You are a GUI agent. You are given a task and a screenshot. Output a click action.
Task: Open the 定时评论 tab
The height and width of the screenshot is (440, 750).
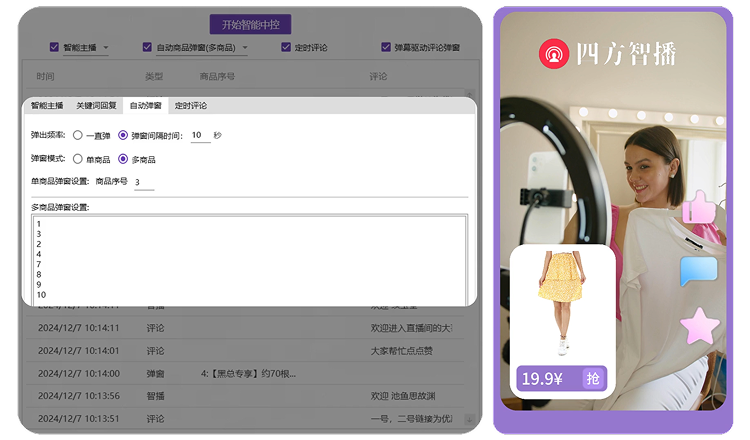coord(190,106)
